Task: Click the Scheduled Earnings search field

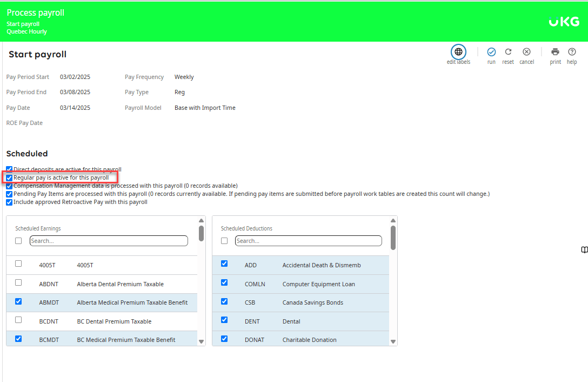Action: point(109,241)
